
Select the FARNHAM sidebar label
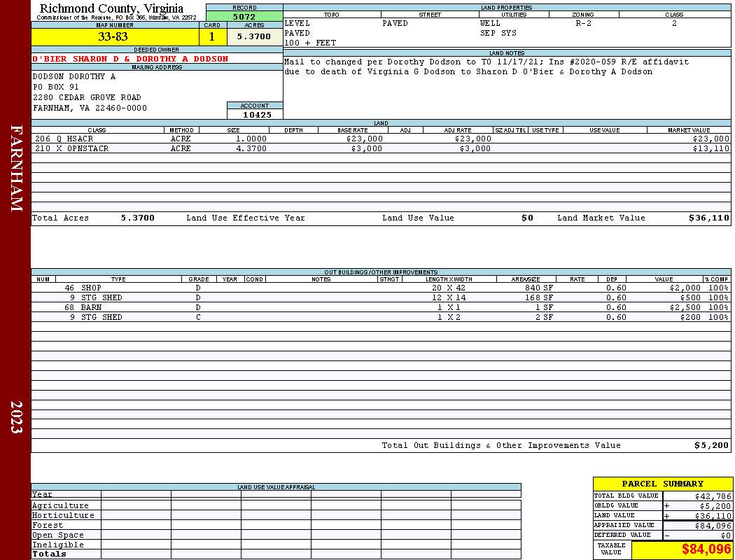(16, 168)
